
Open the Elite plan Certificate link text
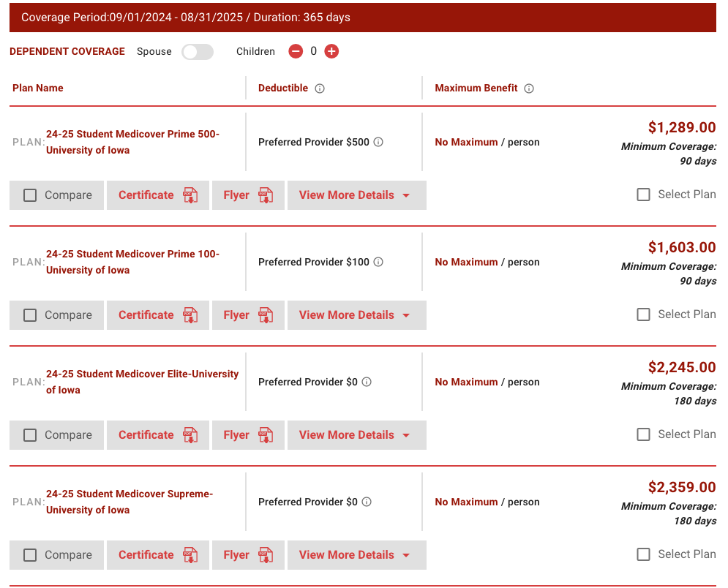[x=146, y=435]
